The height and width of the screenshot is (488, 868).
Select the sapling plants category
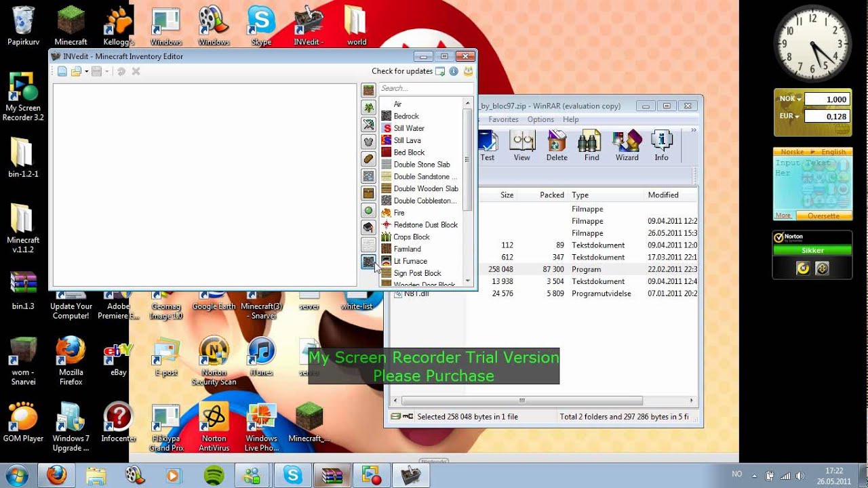[x=368, y=107]
